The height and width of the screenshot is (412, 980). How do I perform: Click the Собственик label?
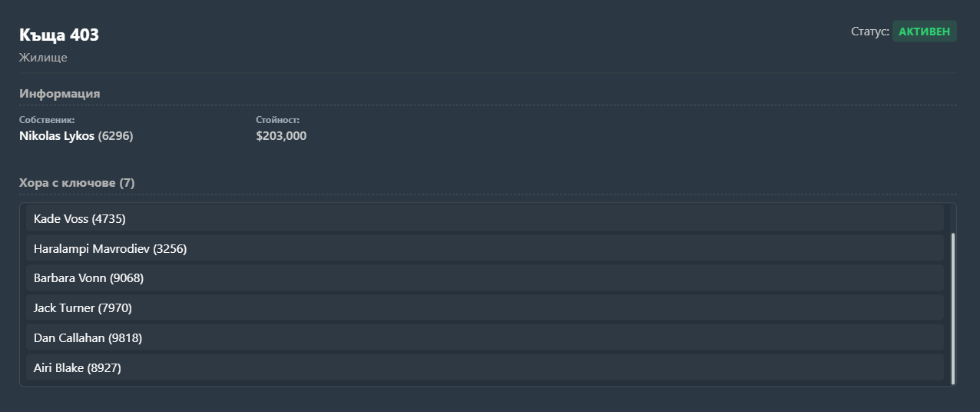(x=47, y=120)
